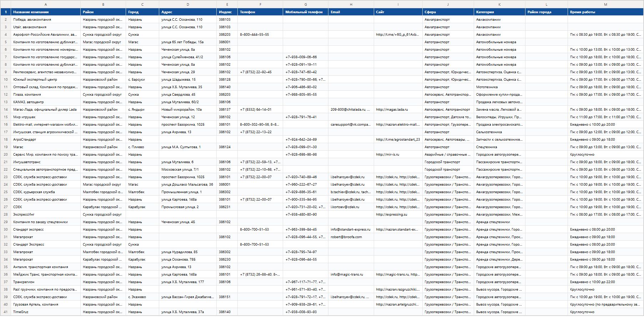Viewport: 644px width, 322px height.
Task: Select the 'TimeGruz' company cell
Action: (46, 312)
